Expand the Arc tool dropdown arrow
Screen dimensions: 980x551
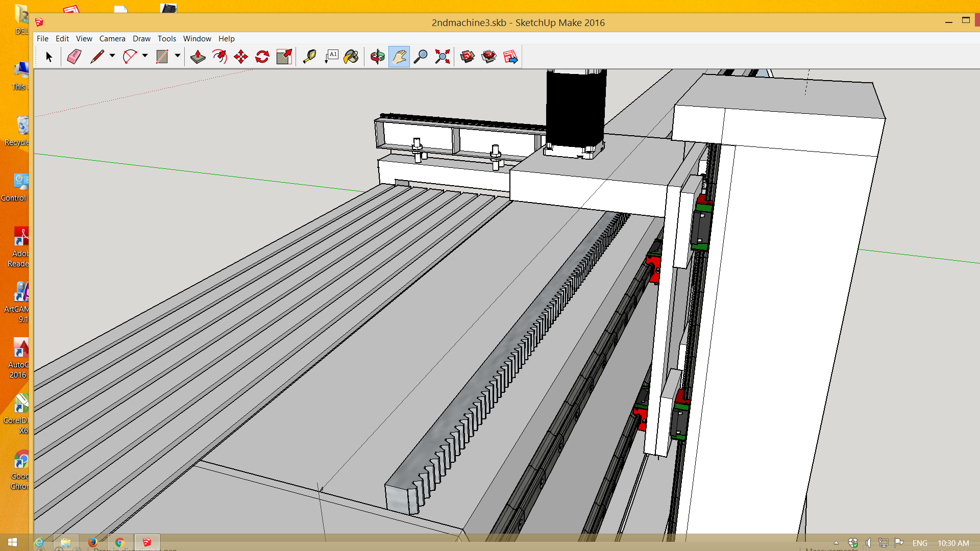pyautogui.click(x=145, y=56)
